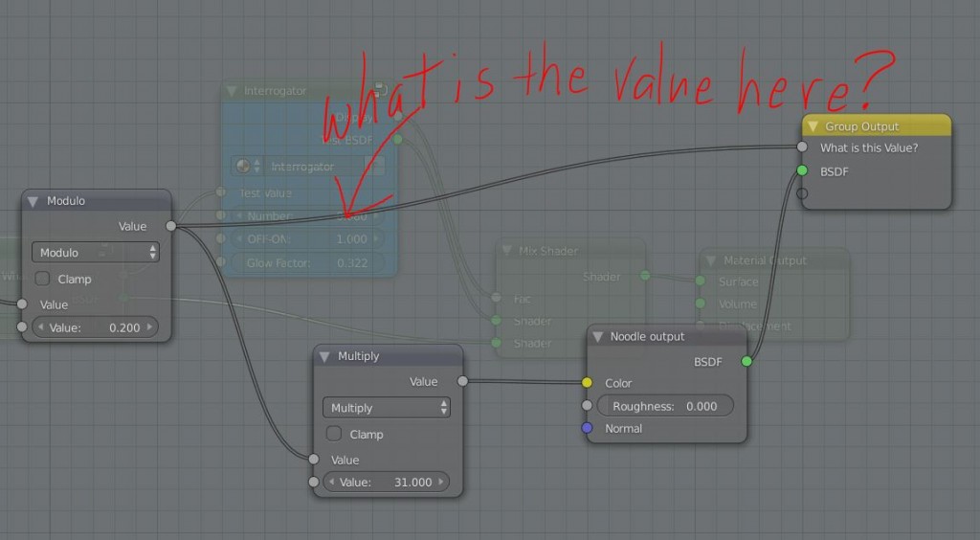980x540 pixels.
Task: Click Group Output green BSDF socket
Action: click(803, 170)
